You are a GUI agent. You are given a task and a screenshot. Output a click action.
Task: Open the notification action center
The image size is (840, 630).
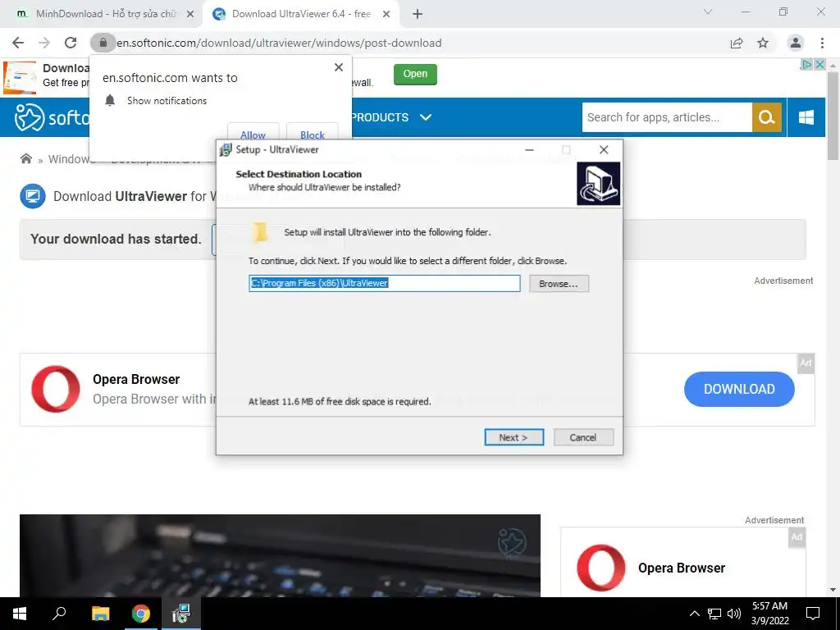click(x=813, y=614)
